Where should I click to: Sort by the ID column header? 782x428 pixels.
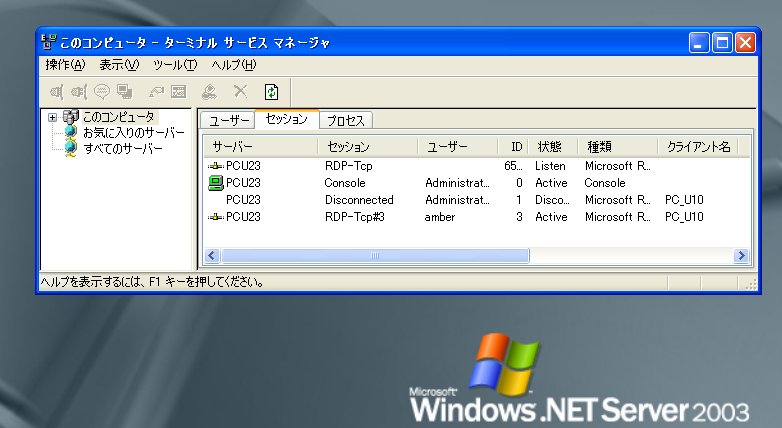tap(513, 147)
